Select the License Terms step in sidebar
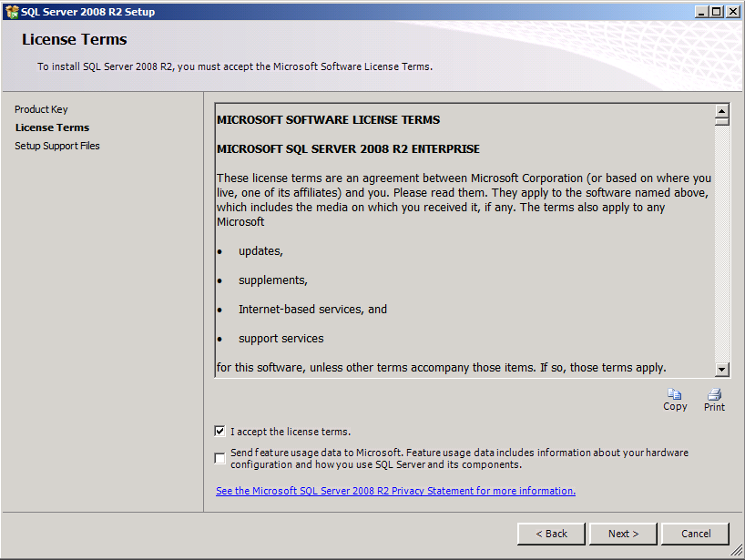 click(52, 127)
